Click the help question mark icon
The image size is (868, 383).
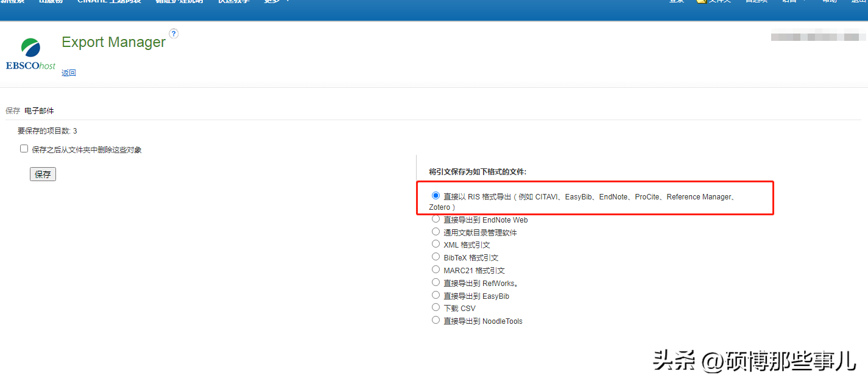(174, 34)
